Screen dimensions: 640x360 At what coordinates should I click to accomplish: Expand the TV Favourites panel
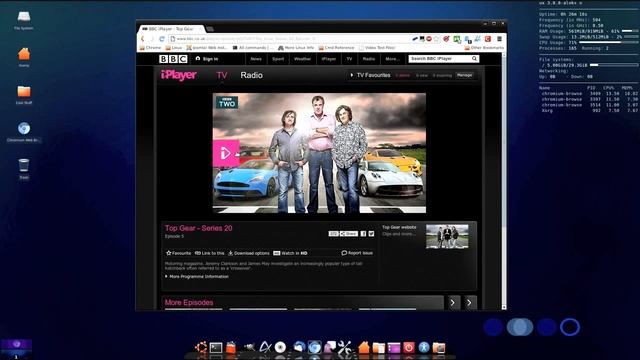click(370, 75)
